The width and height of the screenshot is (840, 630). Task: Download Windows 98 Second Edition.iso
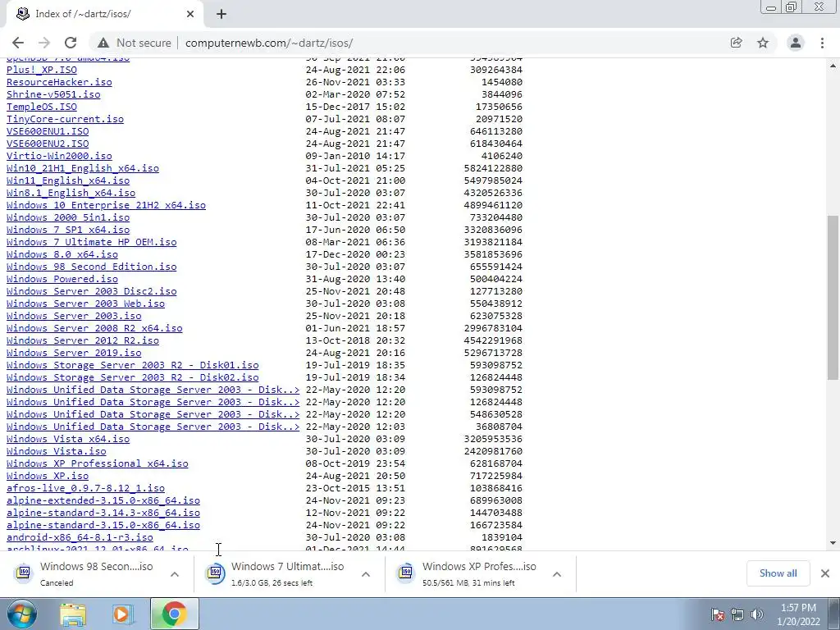92,267
